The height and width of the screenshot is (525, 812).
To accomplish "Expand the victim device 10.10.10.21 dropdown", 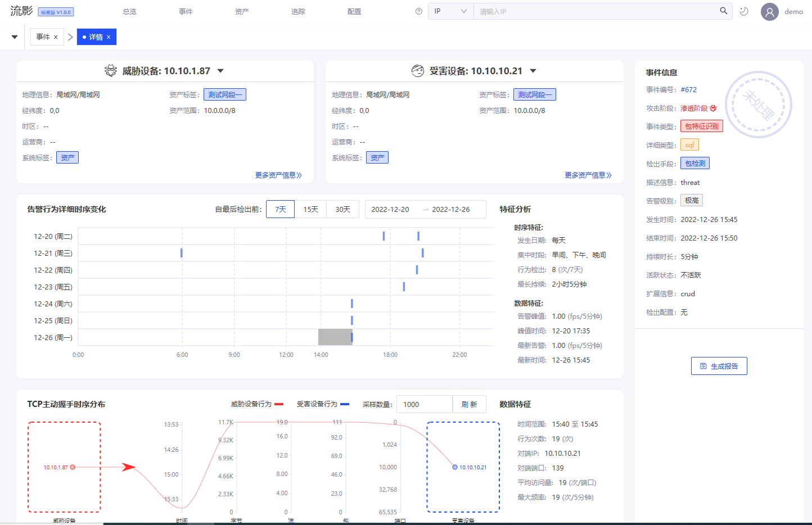I will [533, 71].
